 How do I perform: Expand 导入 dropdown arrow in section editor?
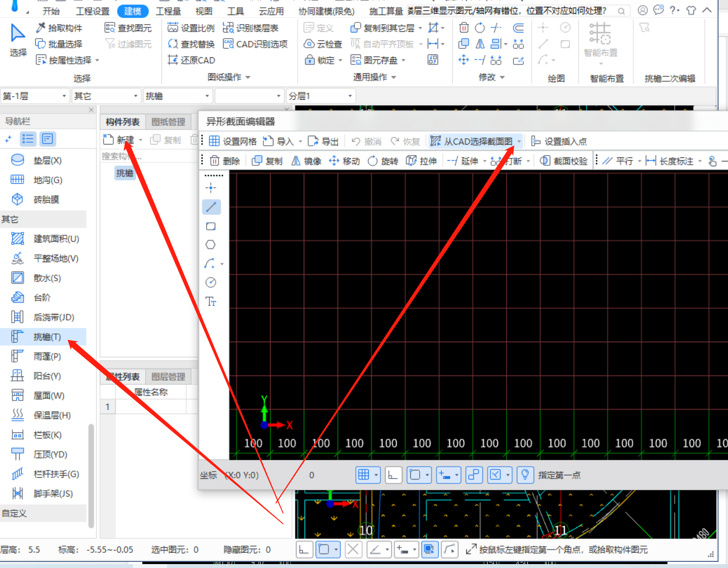(300, 141)
